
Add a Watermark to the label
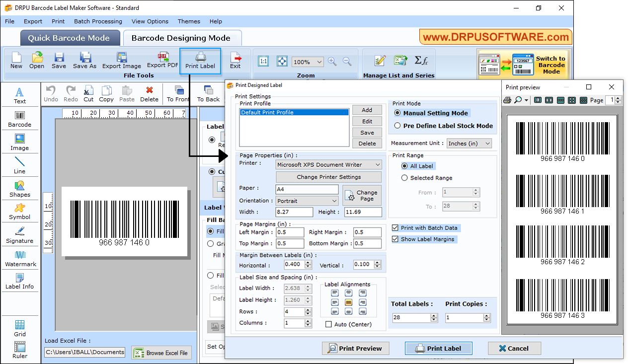click(20, 258)
